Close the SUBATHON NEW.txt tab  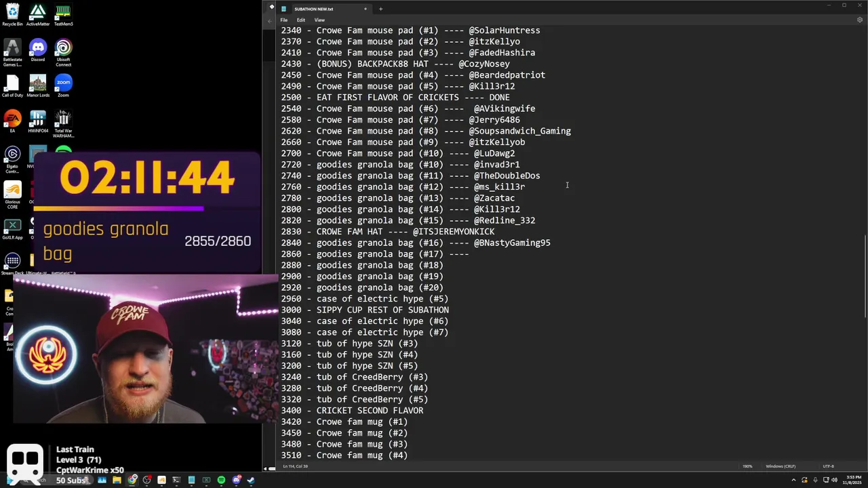coord(366,9)
